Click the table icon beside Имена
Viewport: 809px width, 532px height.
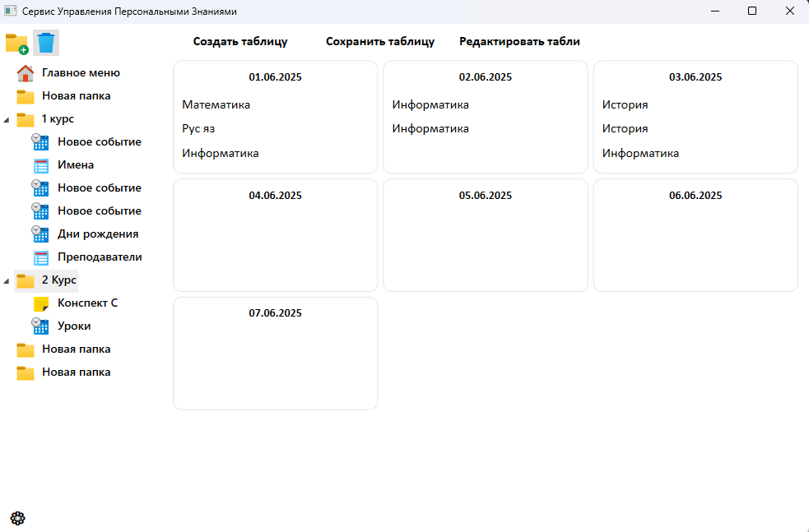pos(41,165)
